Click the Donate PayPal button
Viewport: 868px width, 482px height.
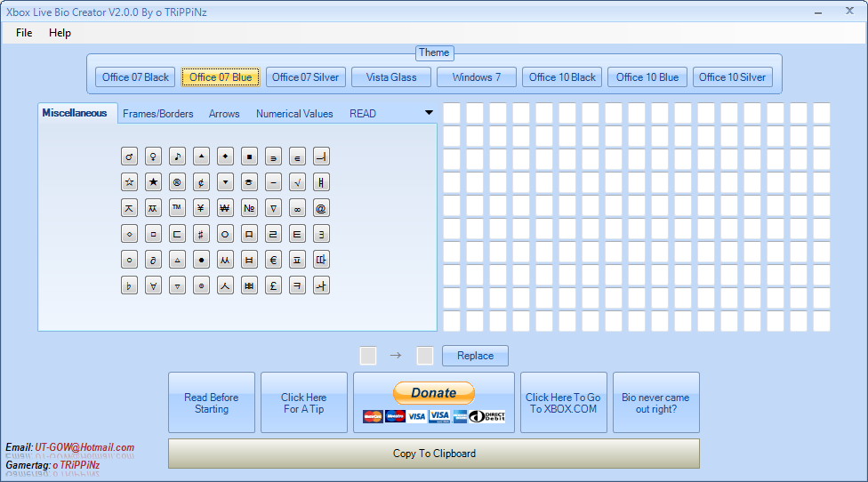[x=434, y=402]
